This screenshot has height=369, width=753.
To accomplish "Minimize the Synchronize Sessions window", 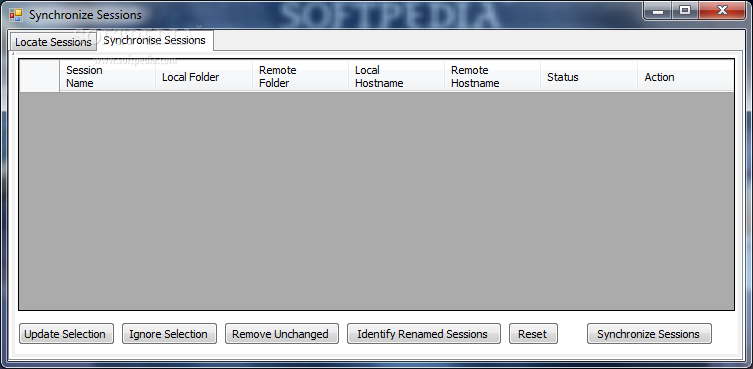I will 658,11.
